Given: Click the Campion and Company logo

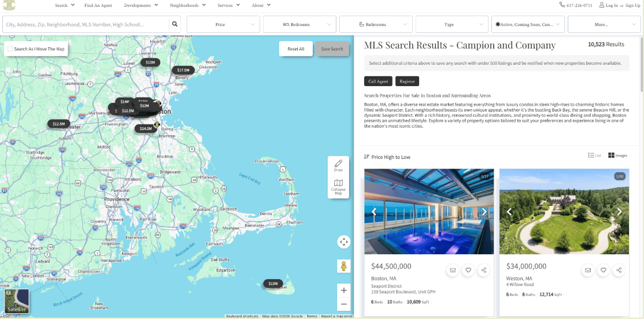Looking at the screenshot, I should pyautogui.click(x=10, y=5).
